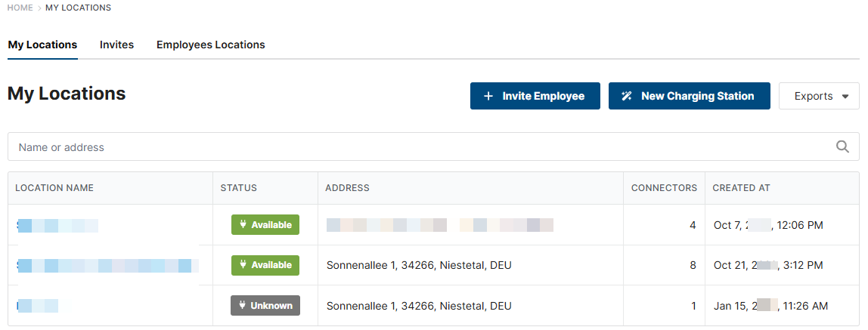Switch to the Invites tab
Screen dimensions: 868x330
[116, 45]
